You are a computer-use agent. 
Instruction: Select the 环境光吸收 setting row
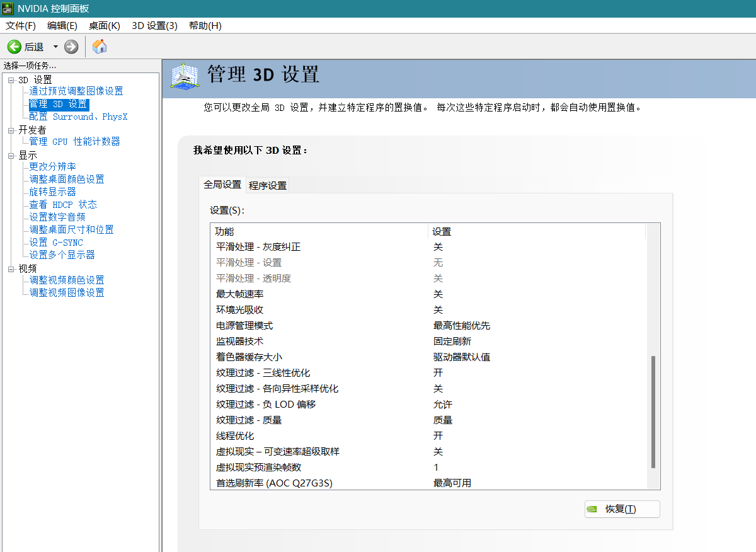[x=428, y=310]
